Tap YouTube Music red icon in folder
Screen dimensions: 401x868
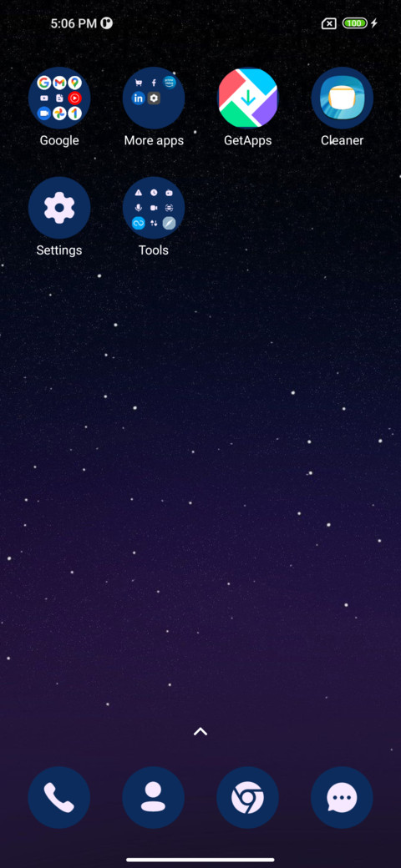(75, 98)
